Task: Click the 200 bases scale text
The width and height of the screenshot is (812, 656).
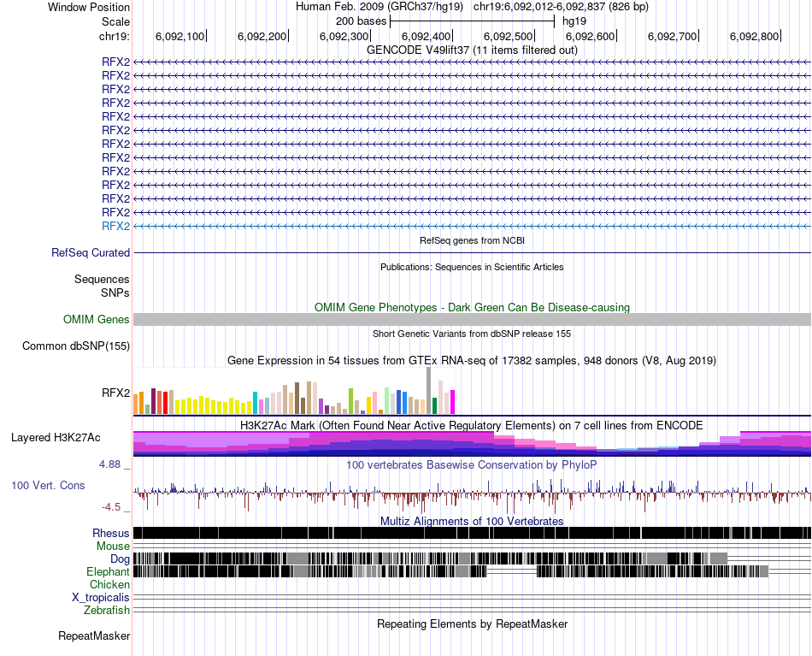Action: 361,21
